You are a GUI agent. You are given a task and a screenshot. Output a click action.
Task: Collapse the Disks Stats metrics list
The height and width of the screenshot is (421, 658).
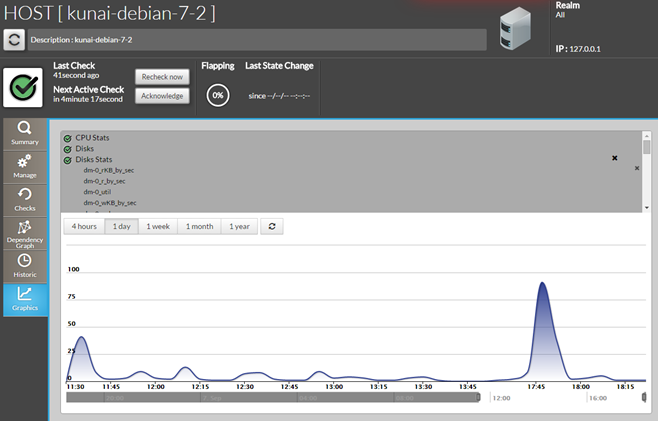point(614,158)
